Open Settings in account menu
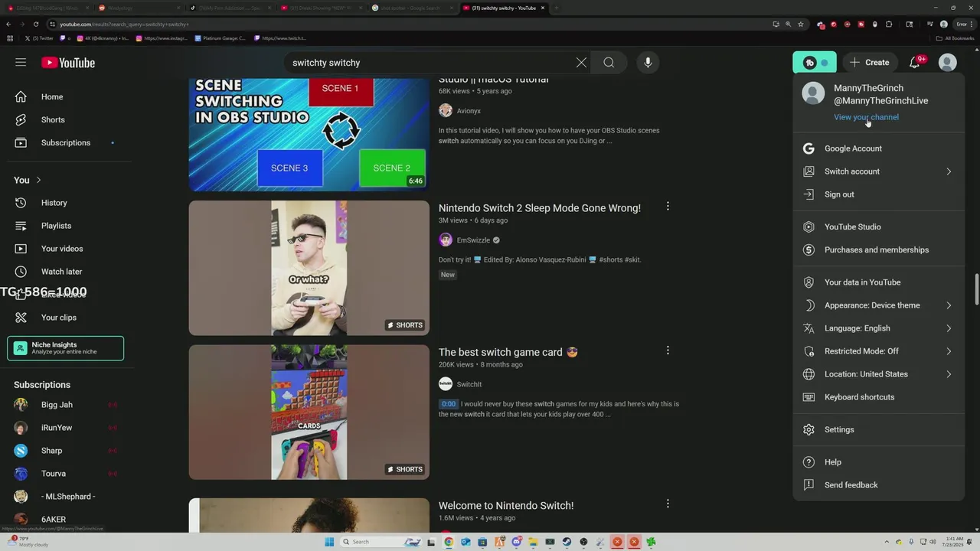 pos(878,429)
